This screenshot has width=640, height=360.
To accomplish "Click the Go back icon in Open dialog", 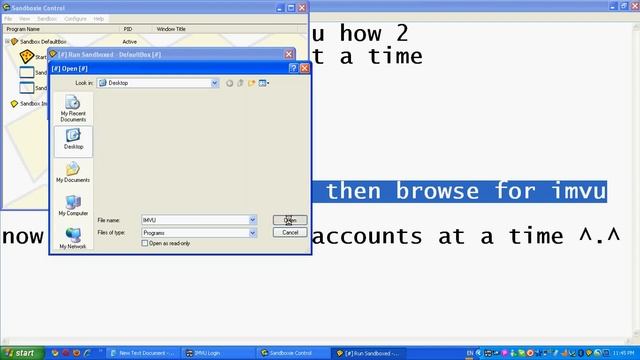I will [x=229, y=83].
